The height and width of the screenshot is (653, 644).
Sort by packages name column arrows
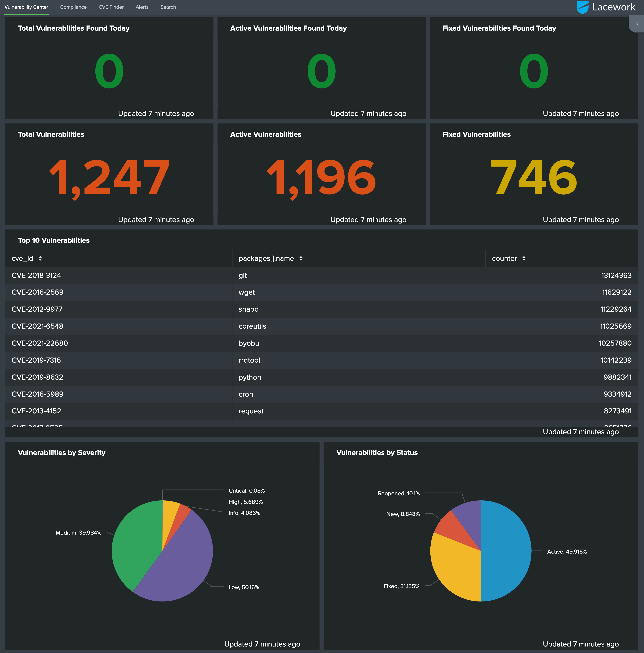[x=301, y=259]
